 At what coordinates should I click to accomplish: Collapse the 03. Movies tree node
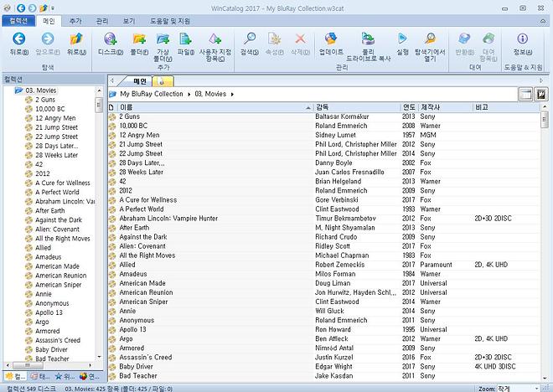click(8, 90)
